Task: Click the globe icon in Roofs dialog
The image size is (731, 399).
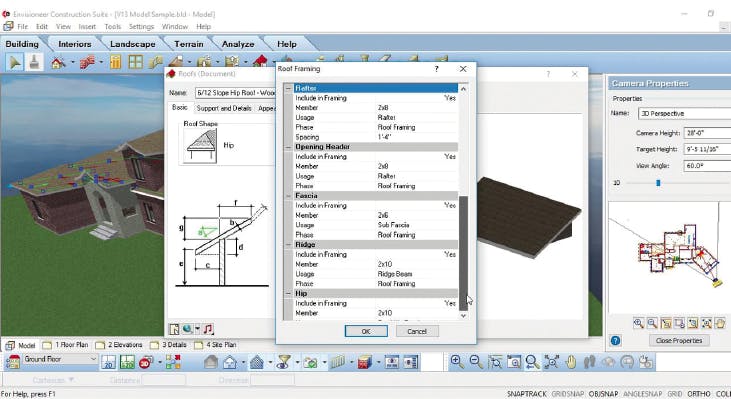Action: 187,329
